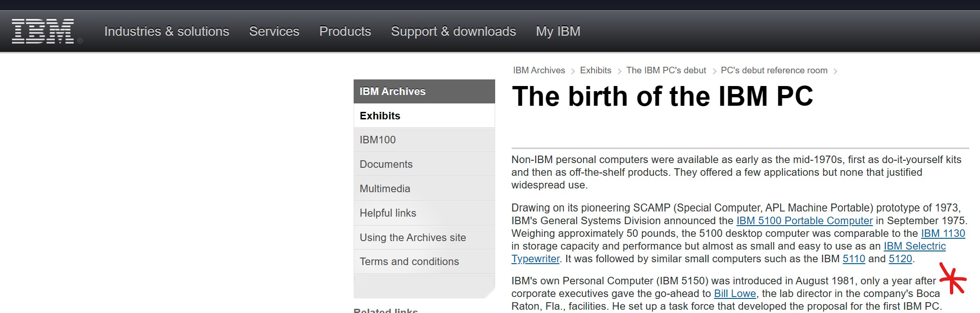This screenshot has height=313, width=980.
Task: View Terms and conditions page
Action: 409,262
